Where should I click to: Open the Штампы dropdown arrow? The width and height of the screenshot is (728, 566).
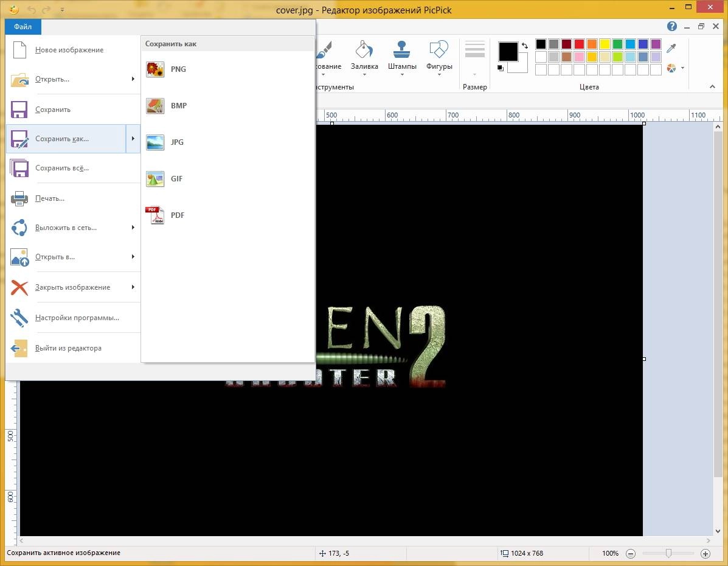[x=402, y=75]
